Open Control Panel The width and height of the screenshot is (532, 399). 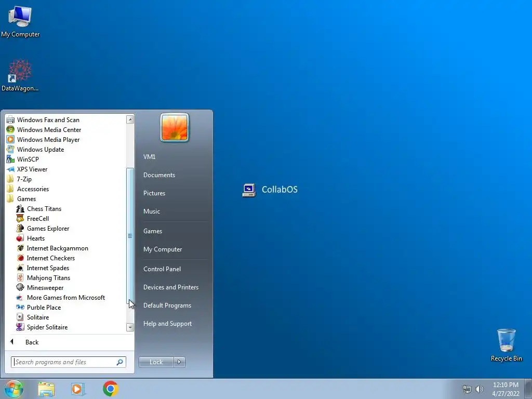click(162, 269)
